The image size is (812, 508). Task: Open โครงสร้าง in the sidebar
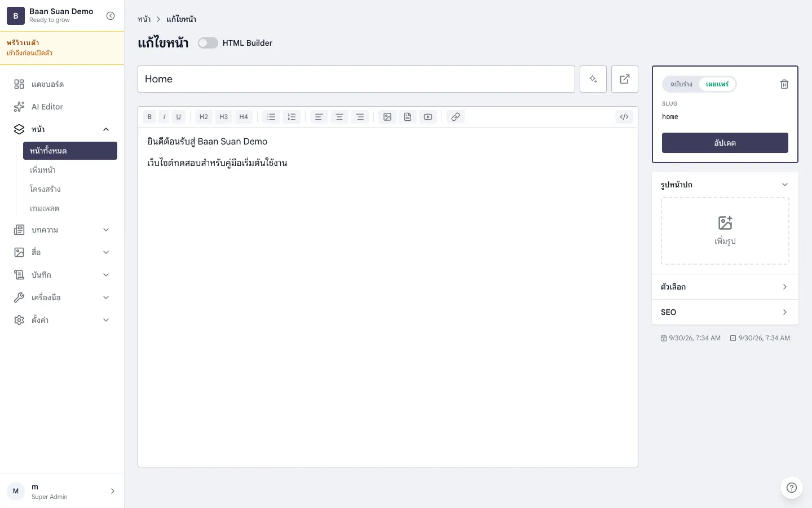pos(70,189)
